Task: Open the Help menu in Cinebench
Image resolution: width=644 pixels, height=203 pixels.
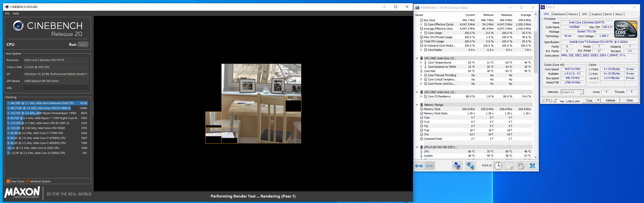Action: 16,13
